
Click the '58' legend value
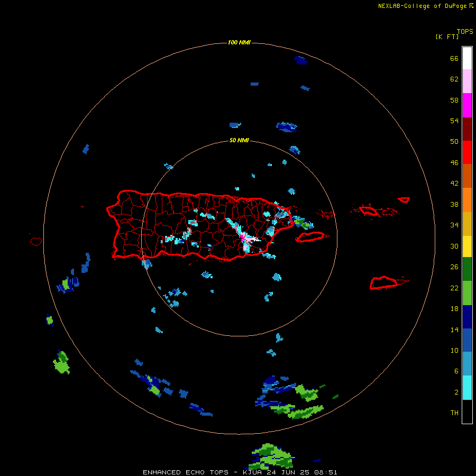(454, 100)
